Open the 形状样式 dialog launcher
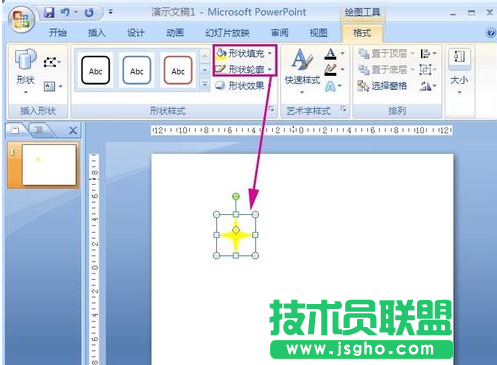Viewport: 497px width, 365px height. (x=271, y=109)
